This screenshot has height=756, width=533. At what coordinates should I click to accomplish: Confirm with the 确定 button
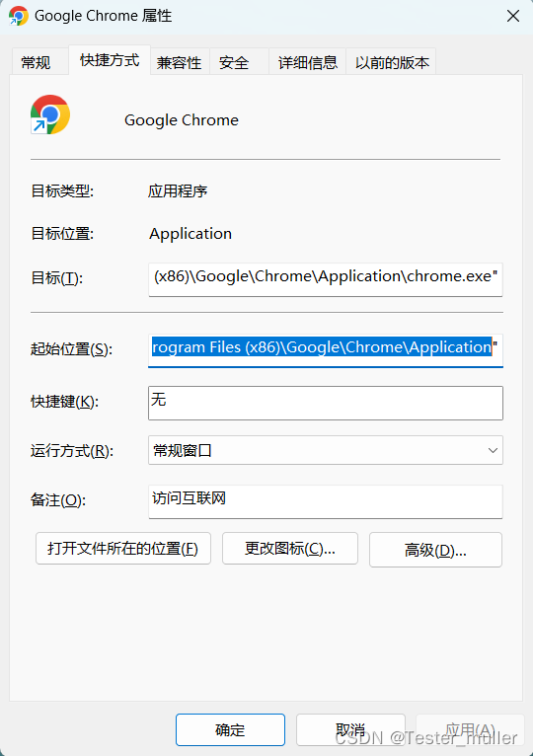point(230,729)
